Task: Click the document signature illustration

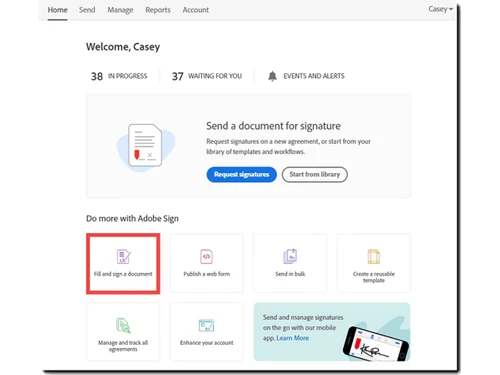Action: point(146,147)
